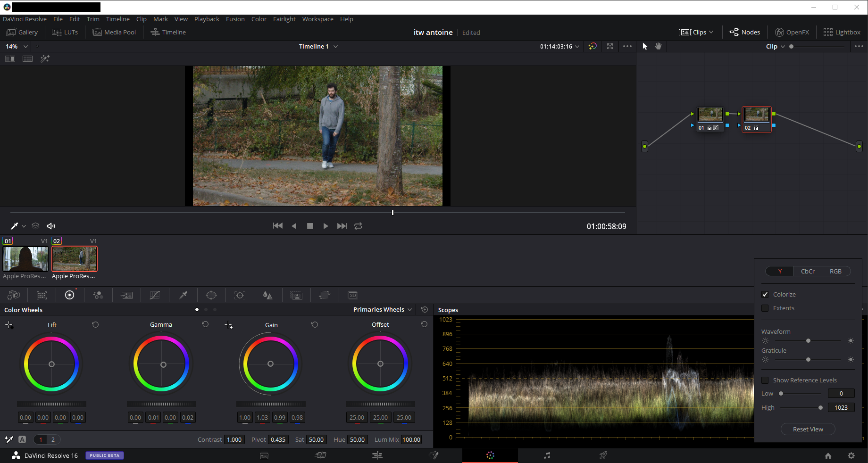
Task: Select clip 01 thumbnail
Action: 25,259
